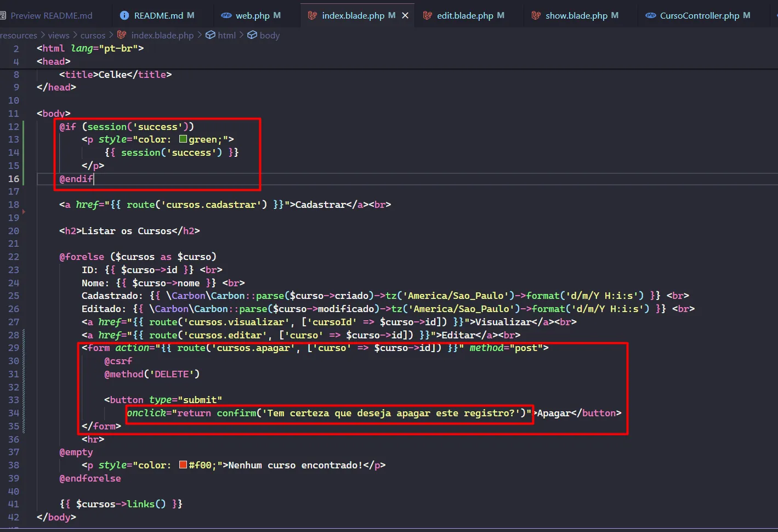Click the PHP icon on web.php tab
The width and height of the screenshot is (778, 532).
click(x=226, y=15)
